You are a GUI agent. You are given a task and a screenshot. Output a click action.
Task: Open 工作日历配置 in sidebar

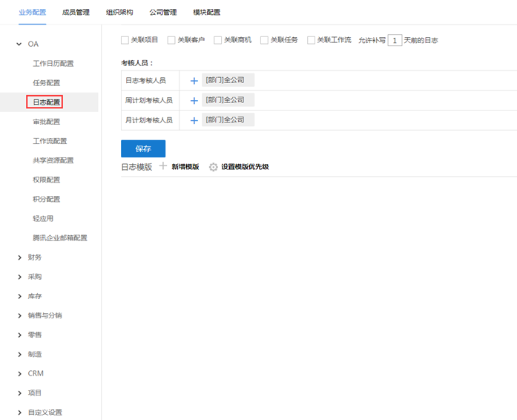tap(53, 63)
